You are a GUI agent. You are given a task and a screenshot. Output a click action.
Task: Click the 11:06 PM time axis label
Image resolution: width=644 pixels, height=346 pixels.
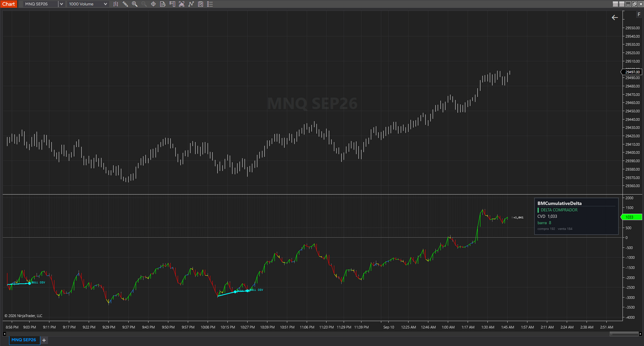tap(307, 327)
